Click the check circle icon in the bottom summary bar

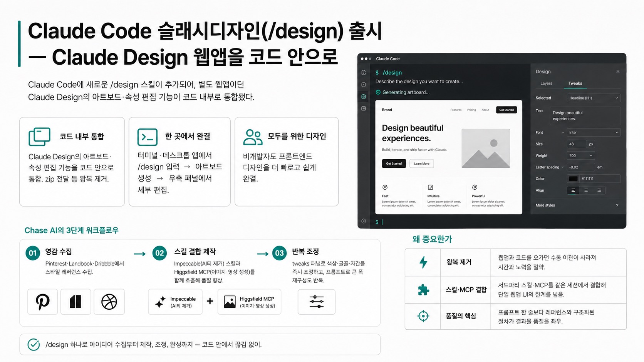(x=34, y=345)
